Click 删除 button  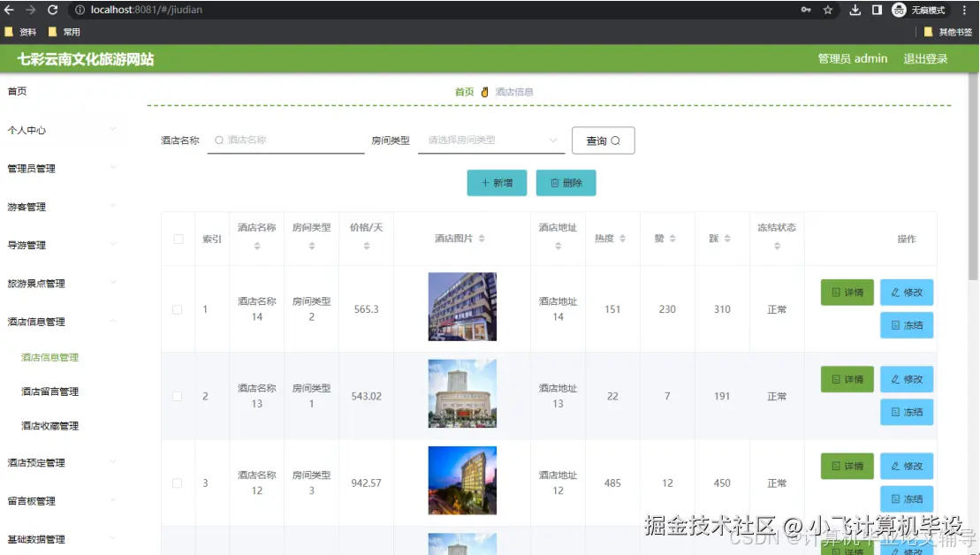pos(566,183)
